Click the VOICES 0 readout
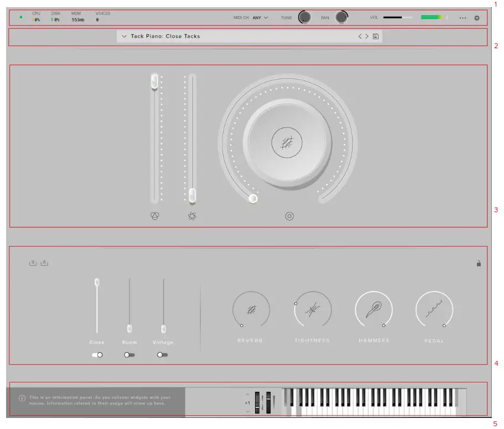 (103, 17)
